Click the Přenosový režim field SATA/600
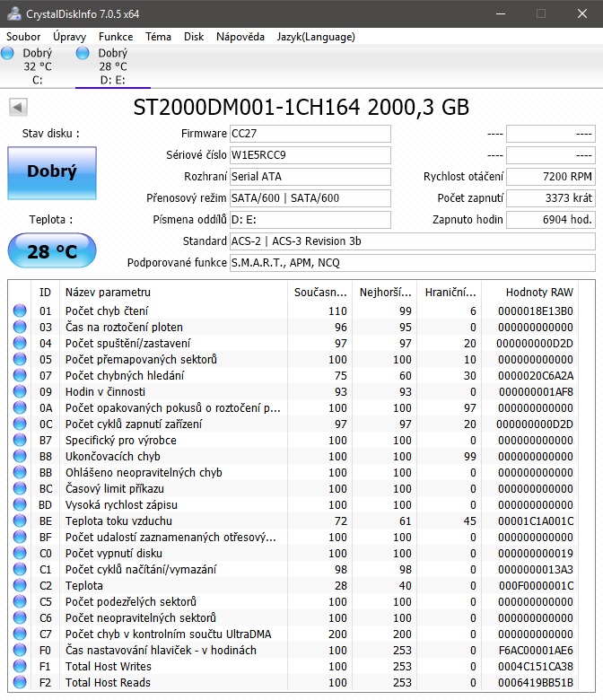 tap(310, 197)
